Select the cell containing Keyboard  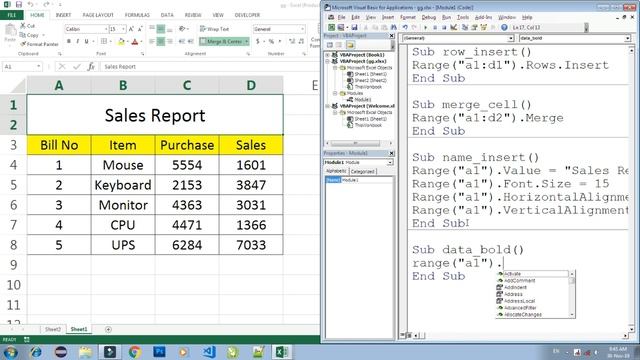(123, 185)
